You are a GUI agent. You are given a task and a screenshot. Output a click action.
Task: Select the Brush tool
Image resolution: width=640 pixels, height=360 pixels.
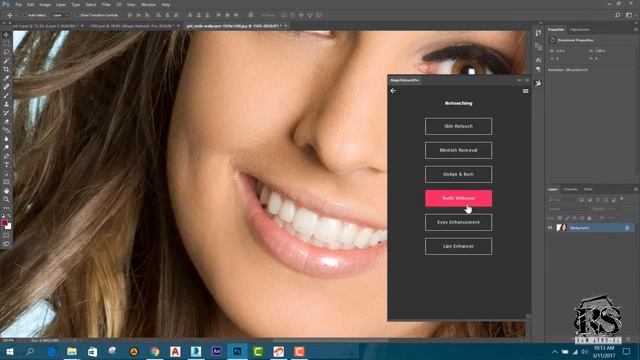(x=6, y=96)
